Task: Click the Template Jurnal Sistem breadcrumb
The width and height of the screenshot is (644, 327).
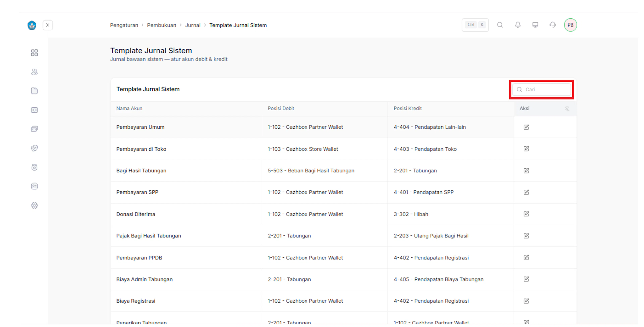Action: coord(238,25)
